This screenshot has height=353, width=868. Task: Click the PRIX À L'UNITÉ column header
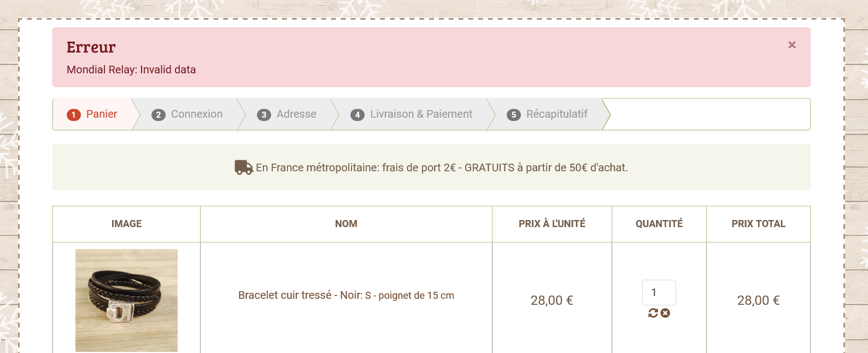tap(552, 224)
